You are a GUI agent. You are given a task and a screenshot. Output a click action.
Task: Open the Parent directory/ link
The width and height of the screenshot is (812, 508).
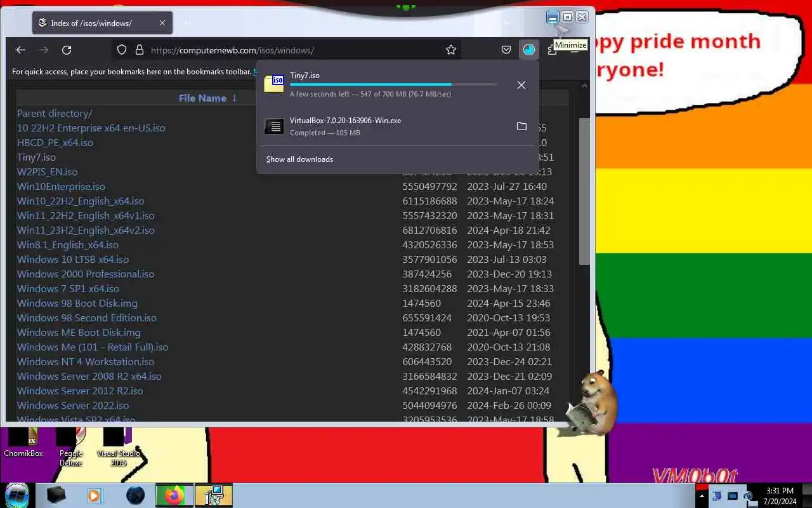[x=55, y=113]
